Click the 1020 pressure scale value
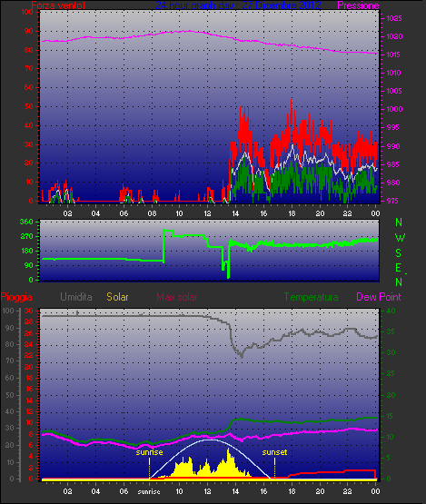This screenshot has width=426, height=504. tap(394, 36)
